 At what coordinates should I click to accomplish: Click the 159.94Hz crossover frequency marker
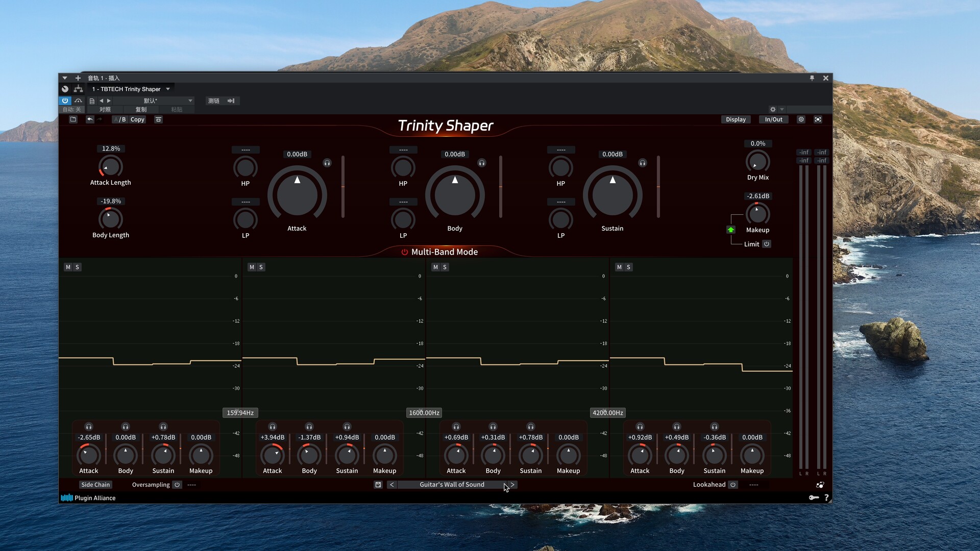pos(240,413)
